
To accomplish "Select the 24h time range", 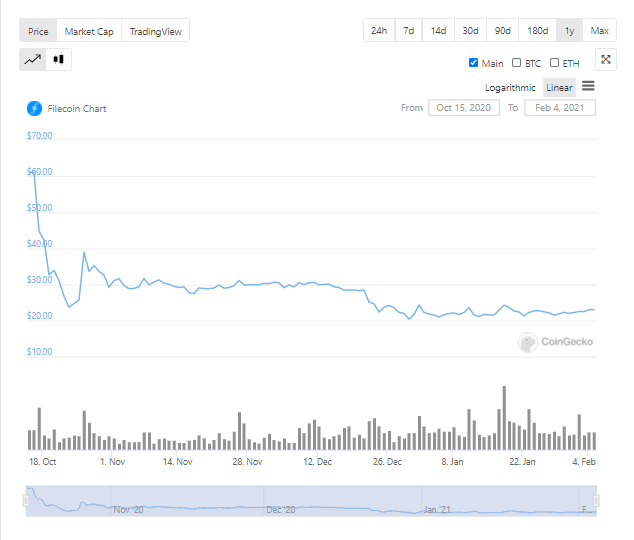I will point(379,30).
